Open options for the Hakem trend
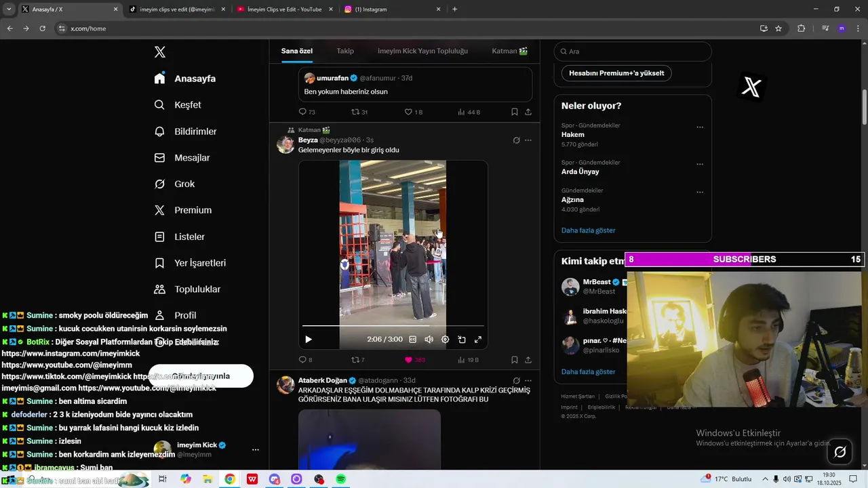 pos(700,127)
